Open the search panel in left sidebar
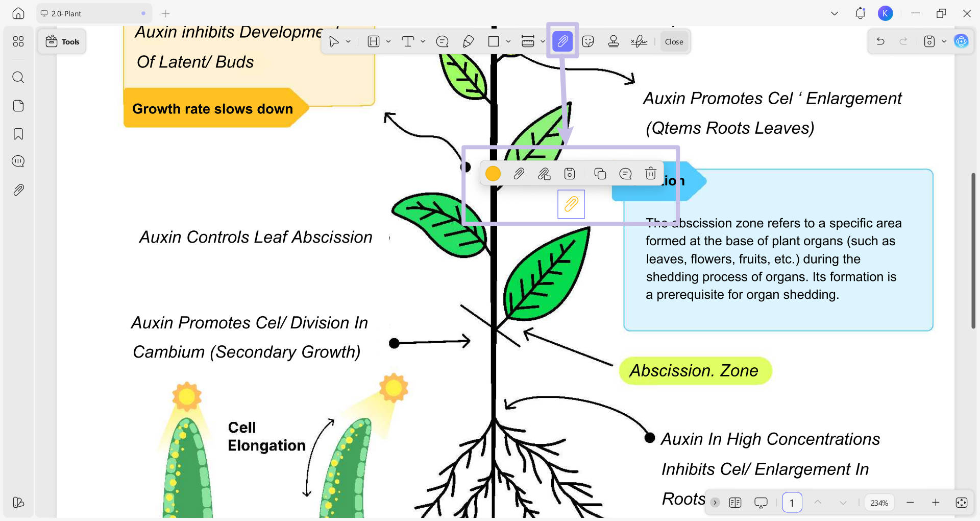Screen dimensions: 980x521 (18, 77)
